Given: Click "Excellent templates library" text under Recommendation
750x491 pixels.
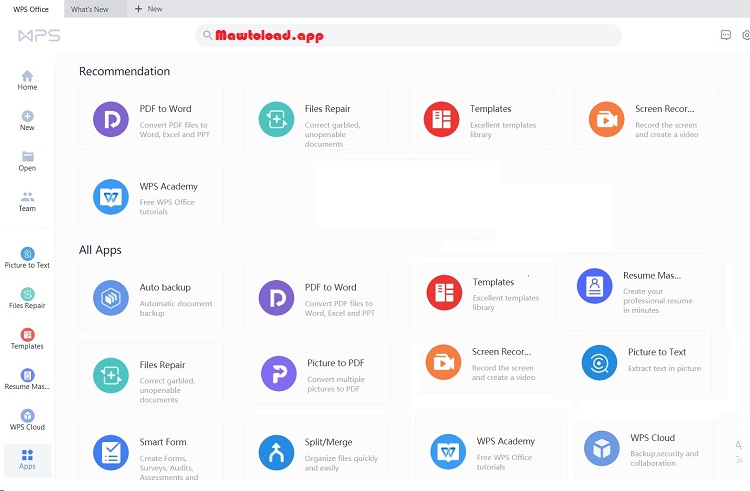Looking at the screenshot, I should click(x=503, y=130).
